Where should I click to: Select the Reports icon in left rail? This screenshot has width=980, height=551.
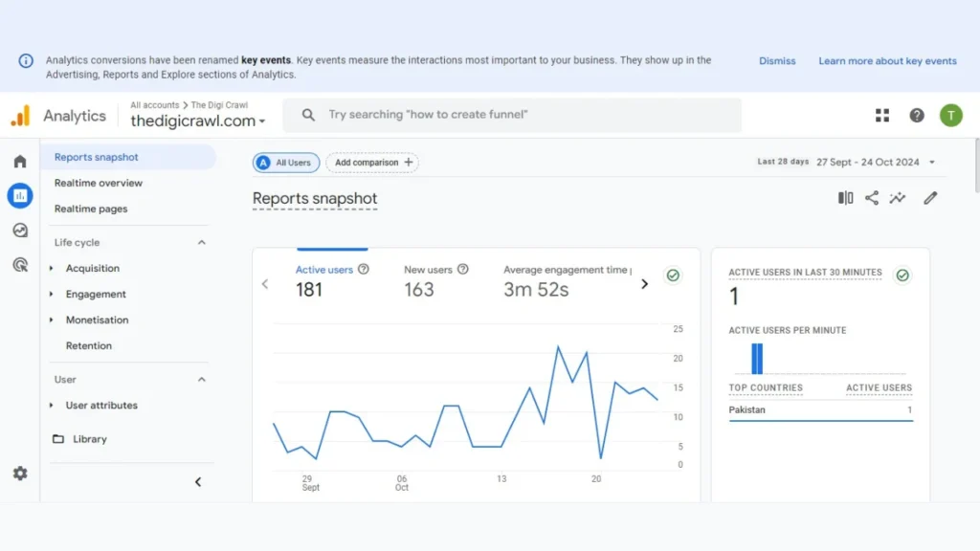pyautogui.click(x=20, y=195)
